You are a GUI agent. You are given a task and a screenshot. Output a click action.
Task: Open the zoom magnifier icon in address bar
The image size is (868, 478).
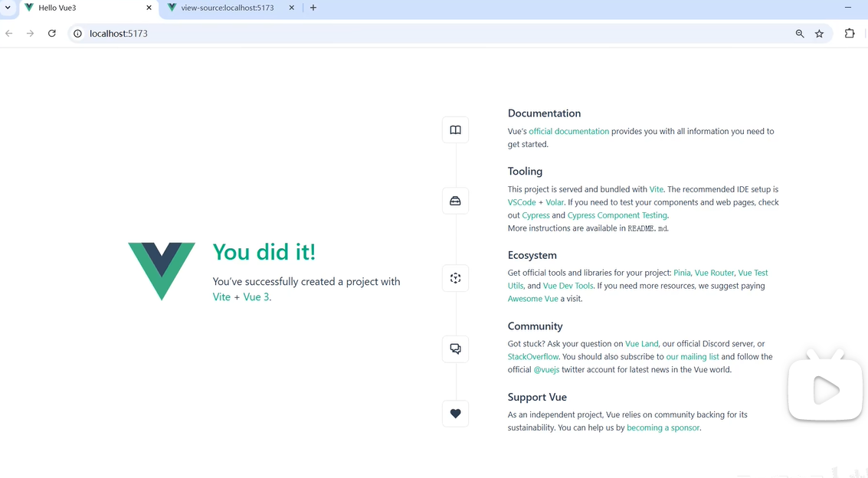(799, 34)
